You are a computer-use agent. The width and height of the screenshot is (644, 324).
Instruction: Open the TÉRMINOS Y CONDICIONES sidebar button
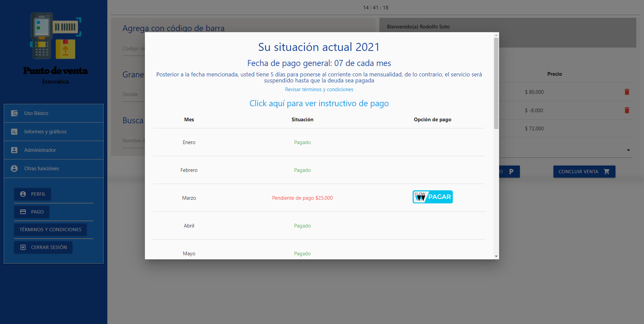(x=50, y=230)
